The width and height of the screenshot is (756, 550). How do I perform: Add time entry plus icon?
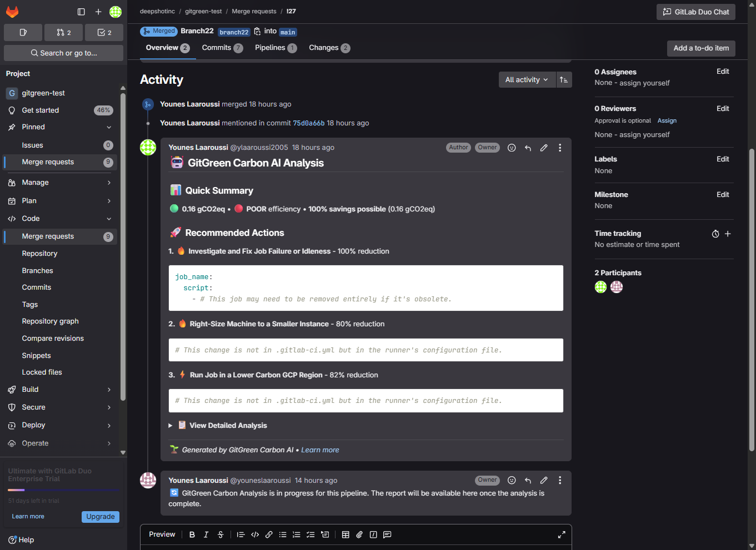point(728,234)
